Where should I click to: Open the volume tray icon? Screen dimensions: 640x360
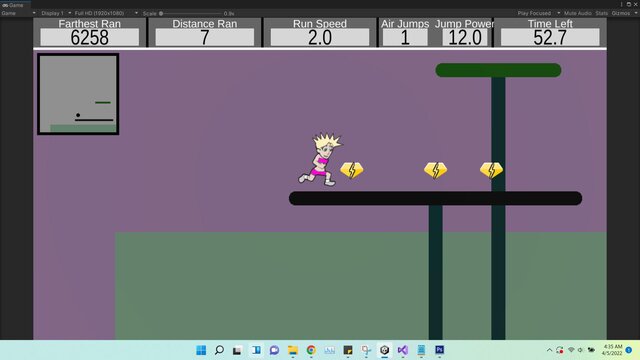pos(580,350)
